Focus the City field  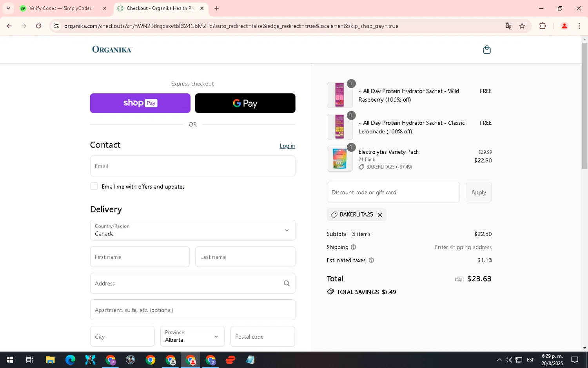point(122,336)
